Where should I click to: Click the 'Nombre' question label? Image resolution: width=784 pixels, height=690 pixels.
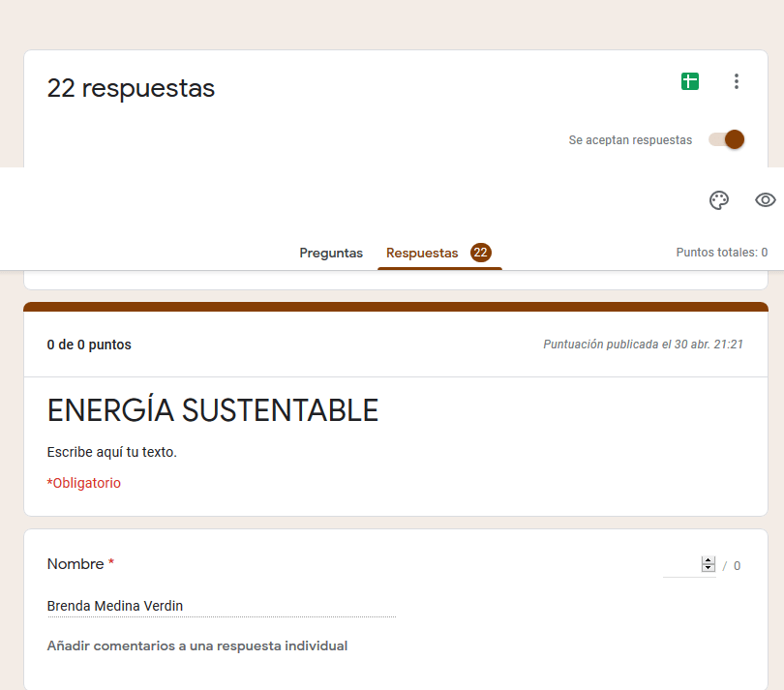[75, 564]
